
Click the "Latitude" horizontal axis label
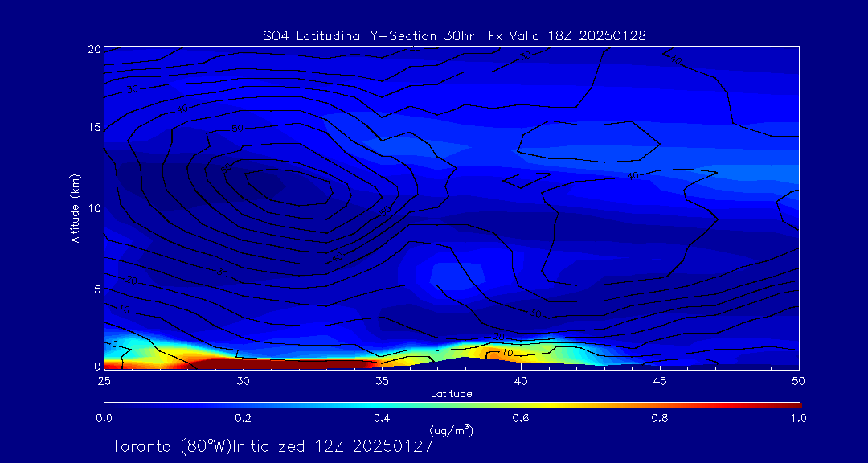451,394
